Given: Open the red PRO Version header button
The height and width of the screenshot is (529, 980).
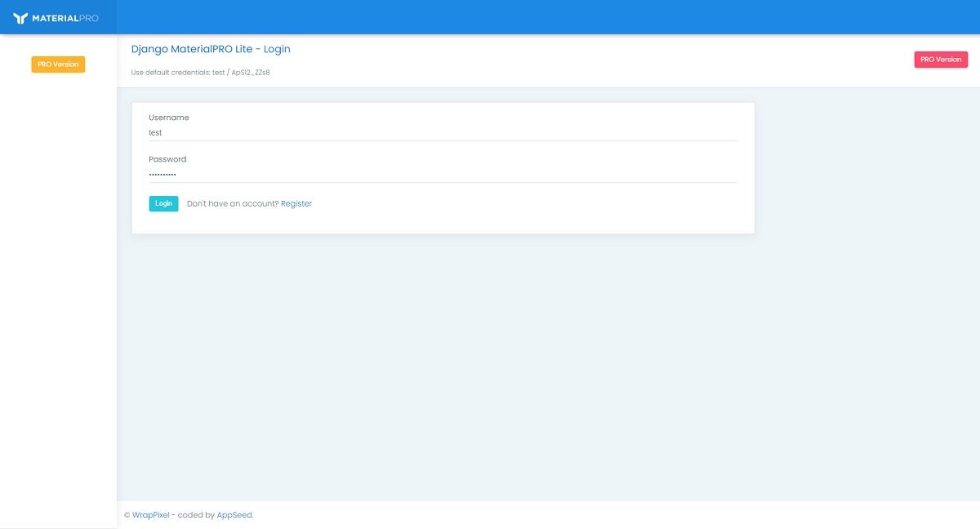Looking at the screenshot, I should coord(941,60).
